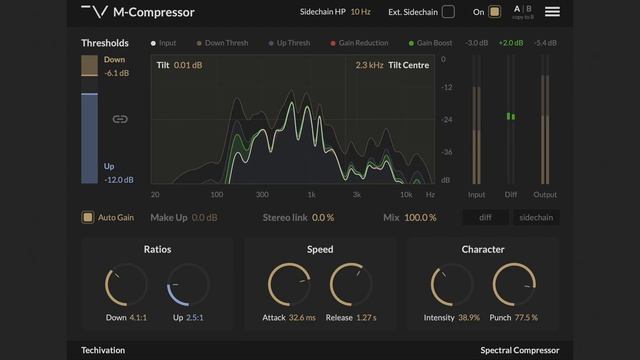Click the 2.3 kHz Tilt Centre value
This screenshot has width=640, height=360.
coord(369,65)
